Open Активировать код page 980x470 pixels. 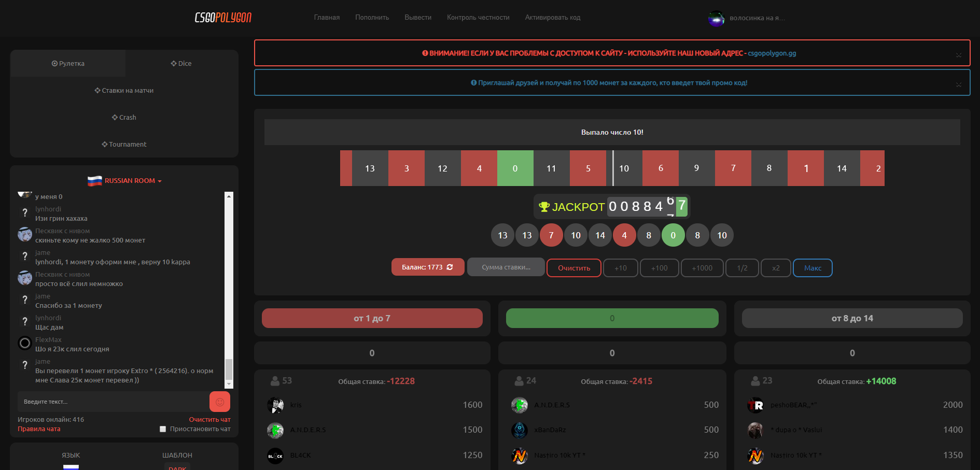click(553, 18)
